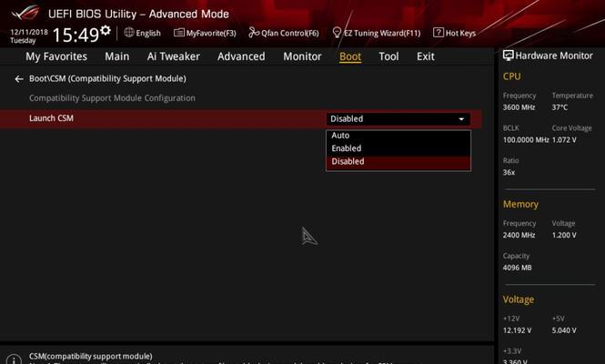The height and width of the screenshot is (364, 605).
Task: Click the MyFavorite list icon
Action: [x=179, y=33]
